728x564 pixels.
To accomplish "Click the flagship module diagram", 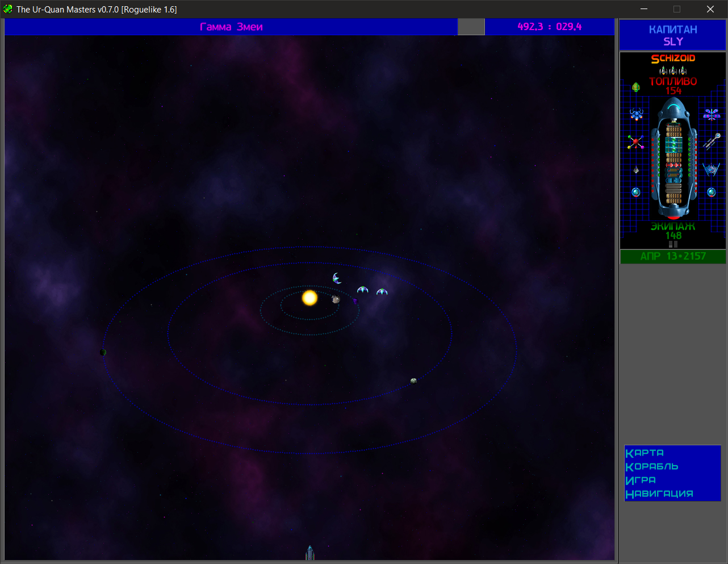I will point(673,158).
